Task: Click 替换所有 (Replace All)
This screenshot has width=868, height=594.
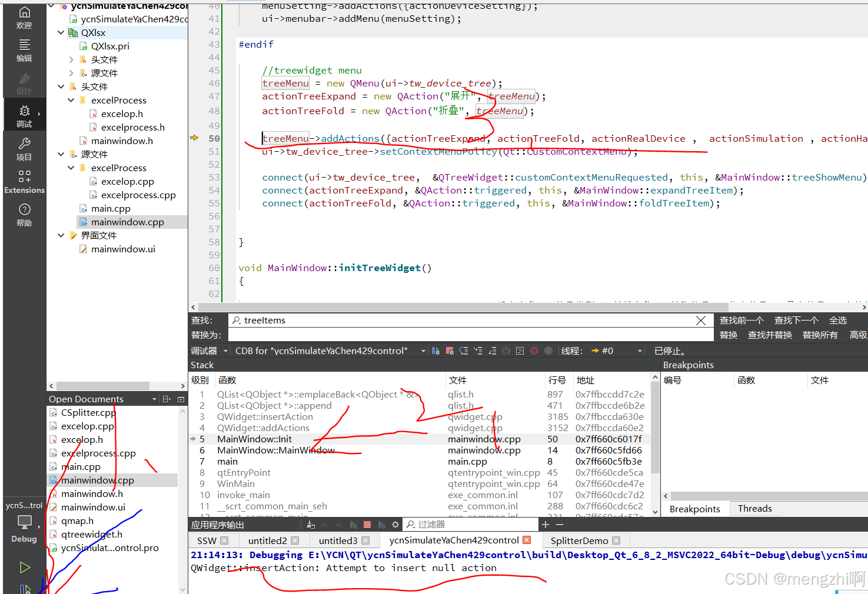Action: click(x=820, y=335)
